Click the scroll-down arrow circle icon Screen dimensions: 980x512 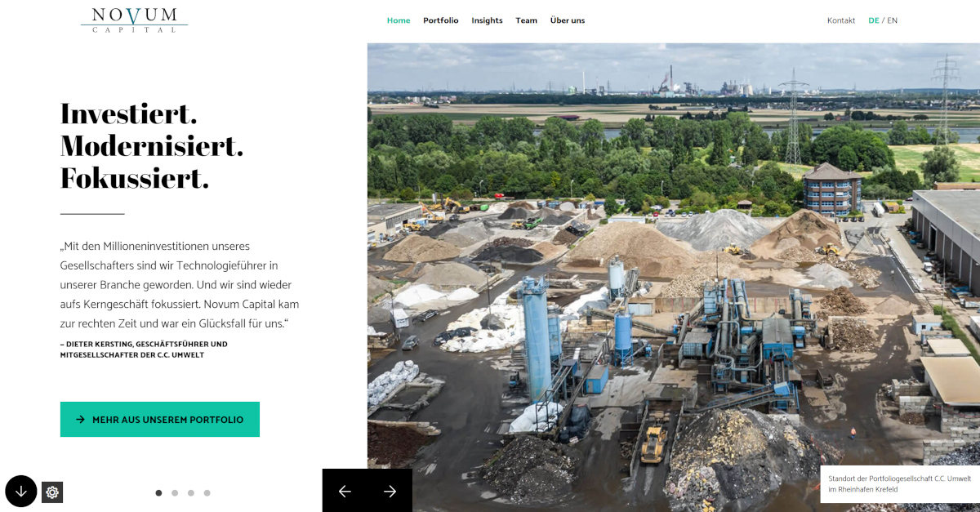point(21,491)
